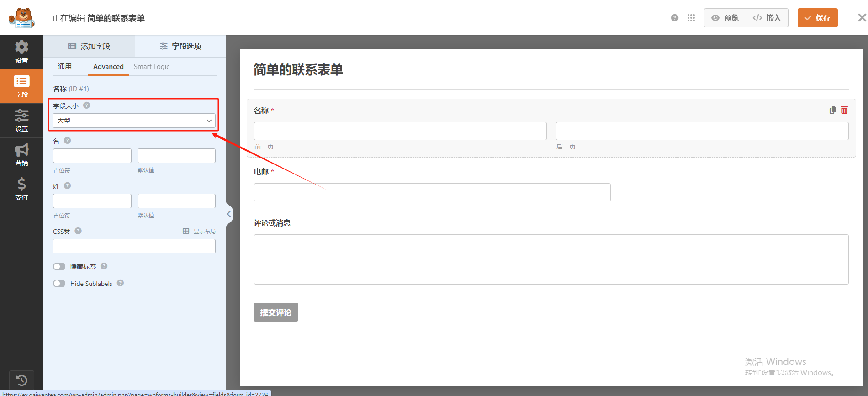The height and width of the screenshot is (396, 868).
Task: Click the 预览 preview button
Action: coord(725,18)
